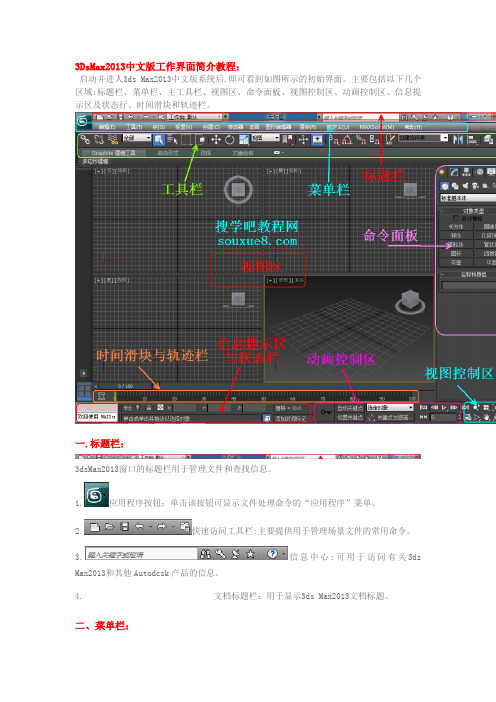
Task: Collapse the 名称和颜色 rollout
Action: (x=468, y=274)
